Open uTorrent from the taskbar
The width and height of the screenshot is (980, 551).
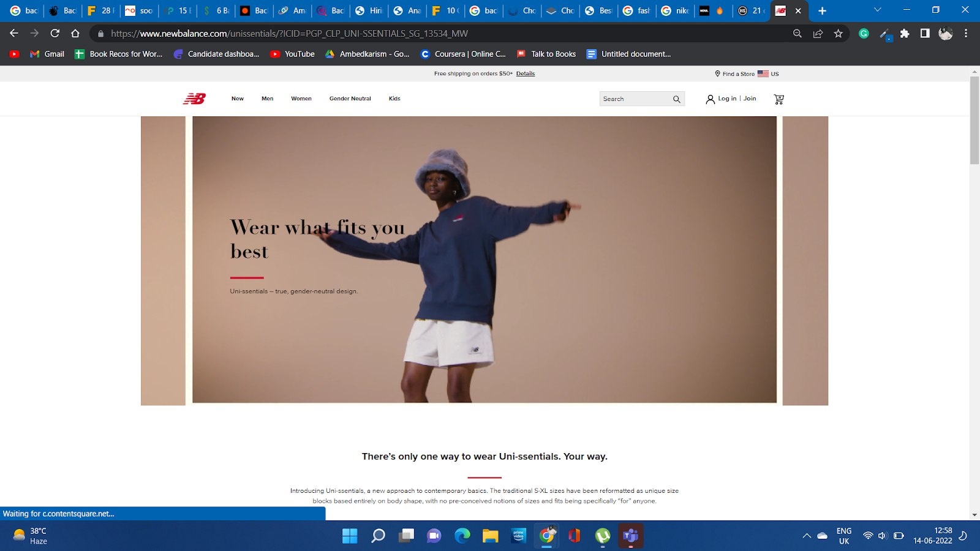[x=603, y=536]
